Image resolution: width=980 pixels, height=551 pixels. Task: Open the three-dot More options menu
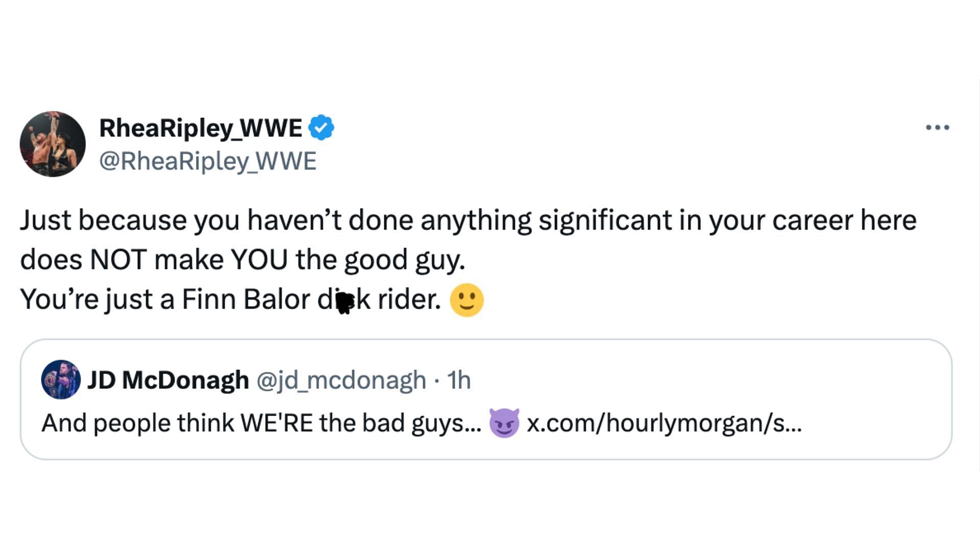[x=938, y=128]
